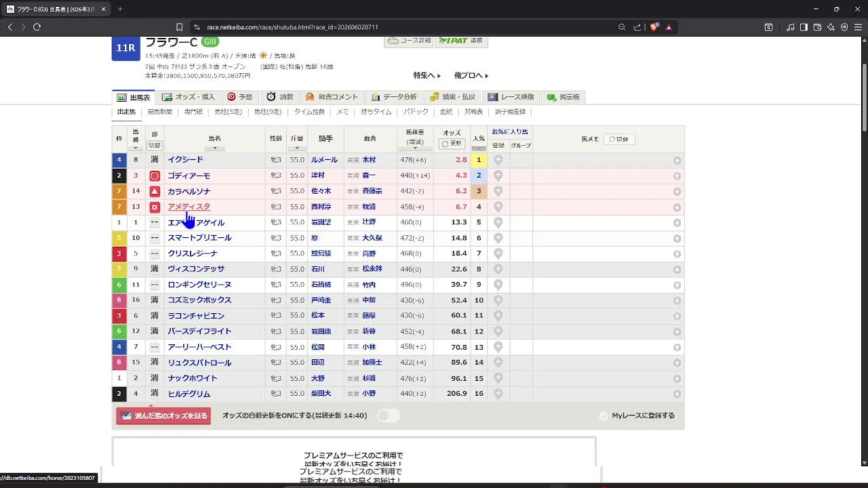Open 掲示板 tab
Screen dimensions: 868x488
[564, 97]
